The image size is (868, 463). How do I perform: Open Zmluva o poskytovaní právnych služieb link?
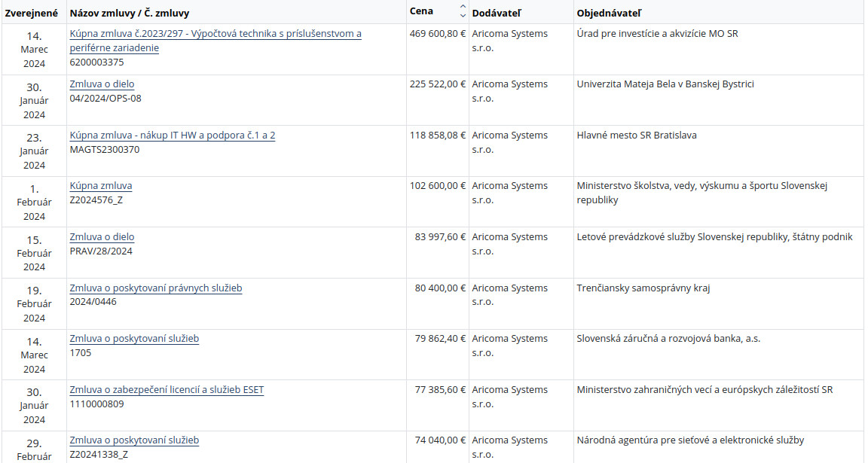pyautogui.click(x=156, y=288)
